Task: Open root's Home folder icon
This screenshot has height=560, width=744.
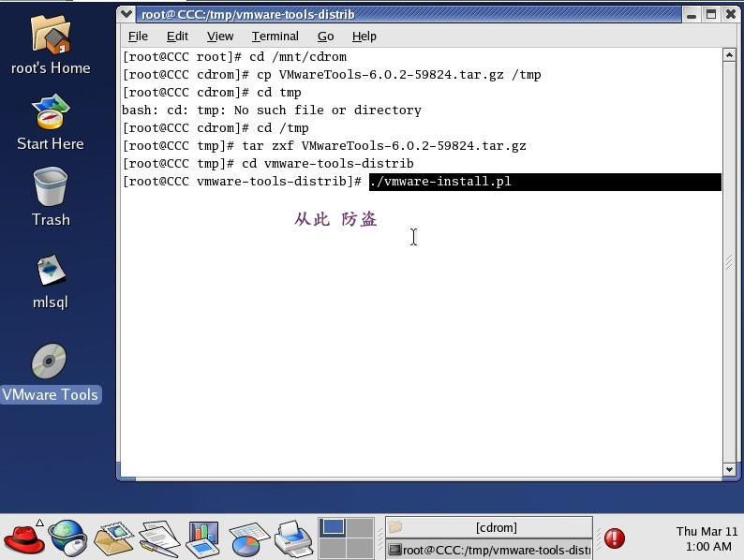Action: [50, 36]
